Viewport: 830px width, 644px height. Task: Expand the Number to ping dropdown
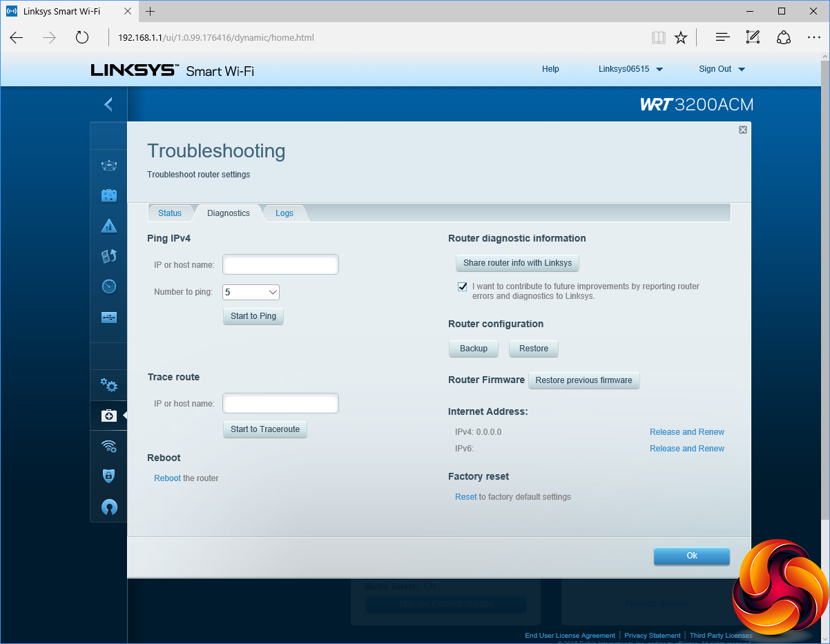(251, 292)
